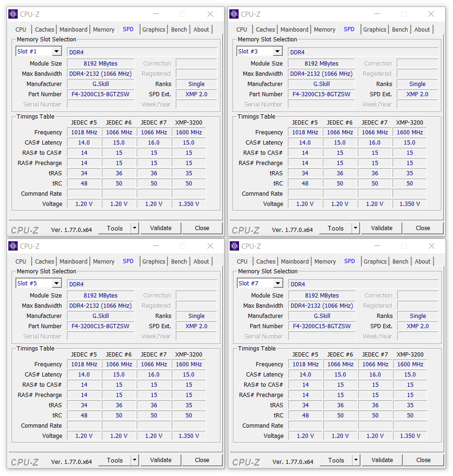Viewport: 453px width, 476px height.
Task: Click Ver. 1.77.0.x64 text in Slot #5 window
Action: tap(72, 462)
